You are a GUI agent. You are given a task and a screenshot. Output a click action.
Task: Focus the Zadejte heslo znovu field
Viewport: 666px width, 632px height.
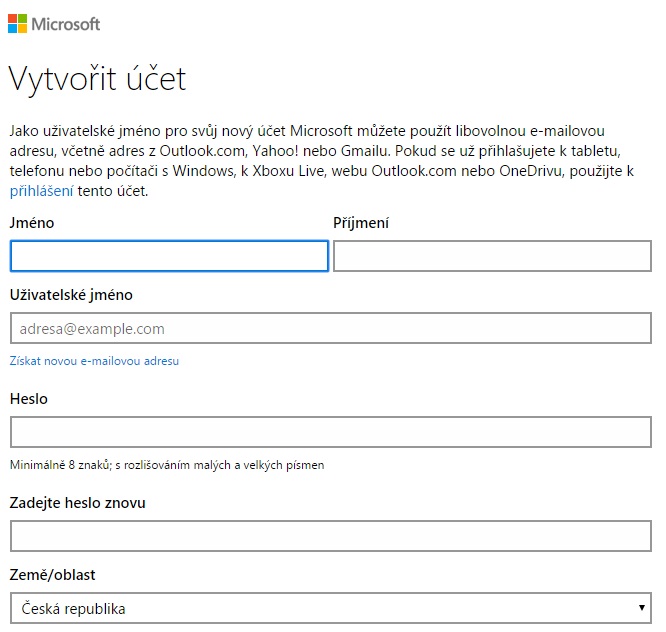click(331, 536)
